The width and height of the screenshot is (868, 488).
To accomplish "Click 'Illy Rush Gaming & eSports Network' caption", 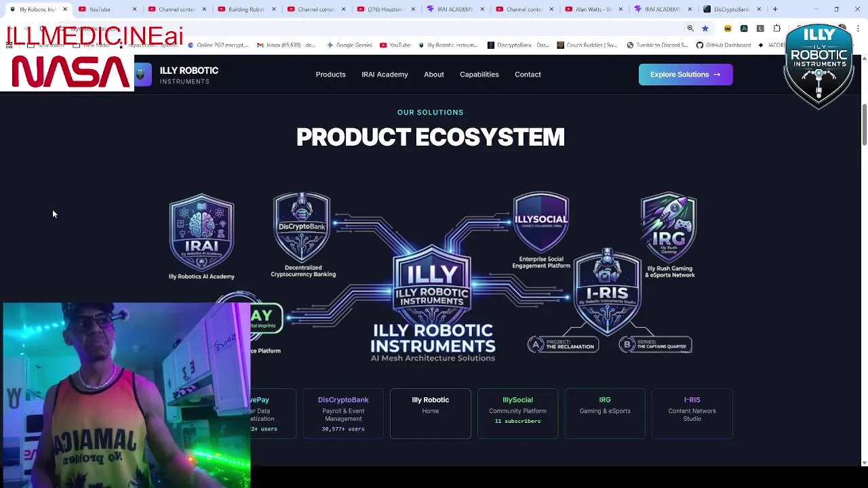I will (670, 272).
